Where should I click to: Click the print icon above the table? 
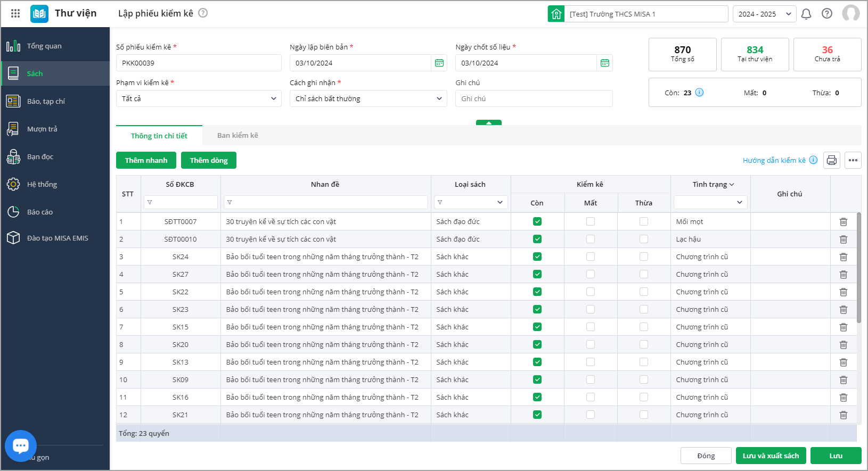coord(831,160)
